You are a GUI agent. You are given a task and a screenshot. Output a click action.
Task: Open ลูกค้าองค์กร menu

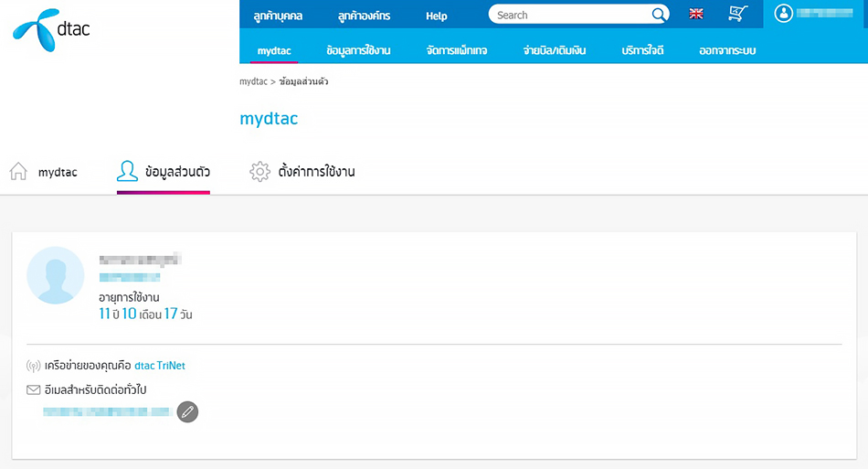coord(364,16)
